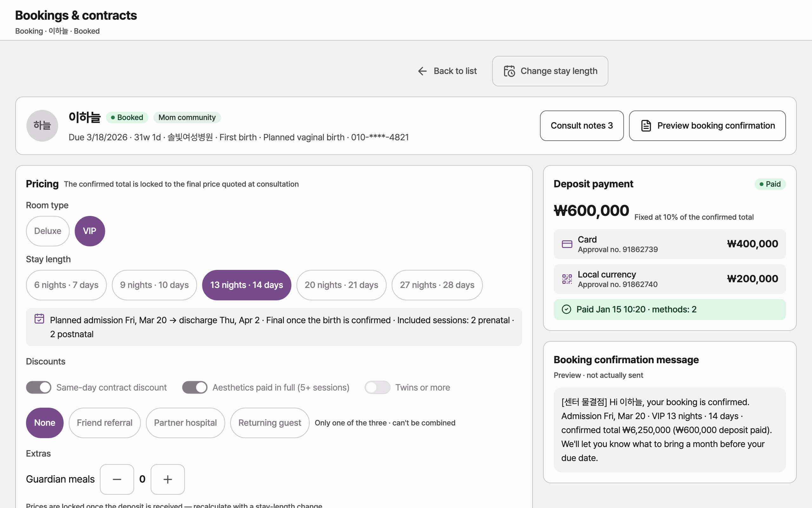
Task: Choose 9 nights · 10 days stay
Action: click(x=154, y=285)
